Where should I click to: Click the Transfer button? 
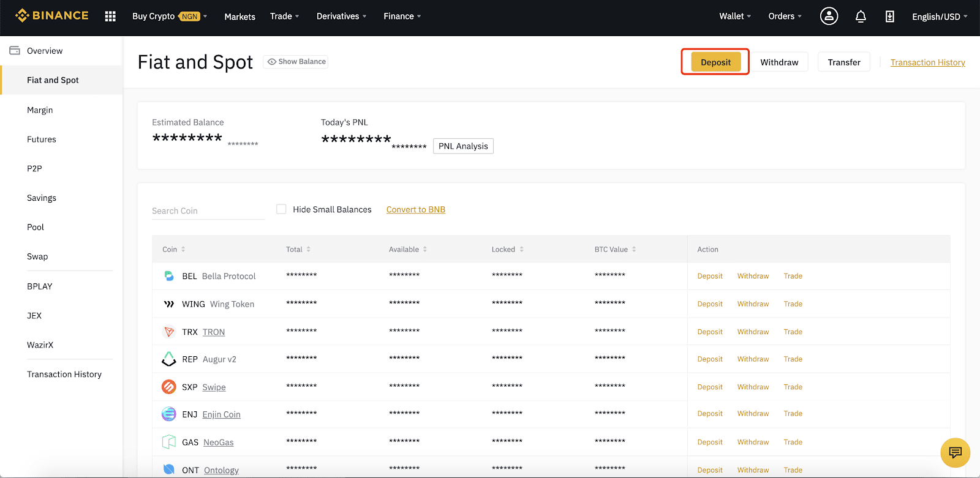(844, 62)
